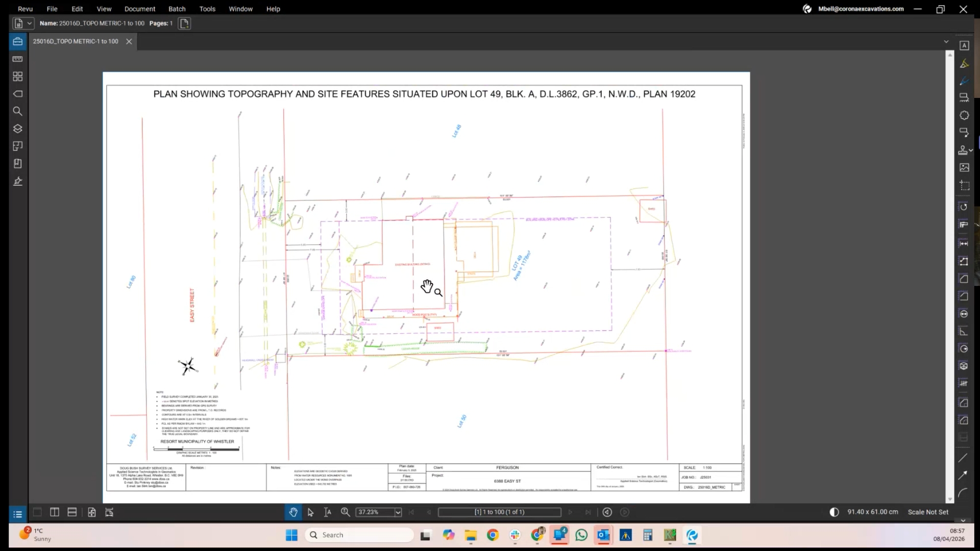Open the Search panel in the left sidebar
This screenshot has height=551, width=980.
tap(18, 111)
